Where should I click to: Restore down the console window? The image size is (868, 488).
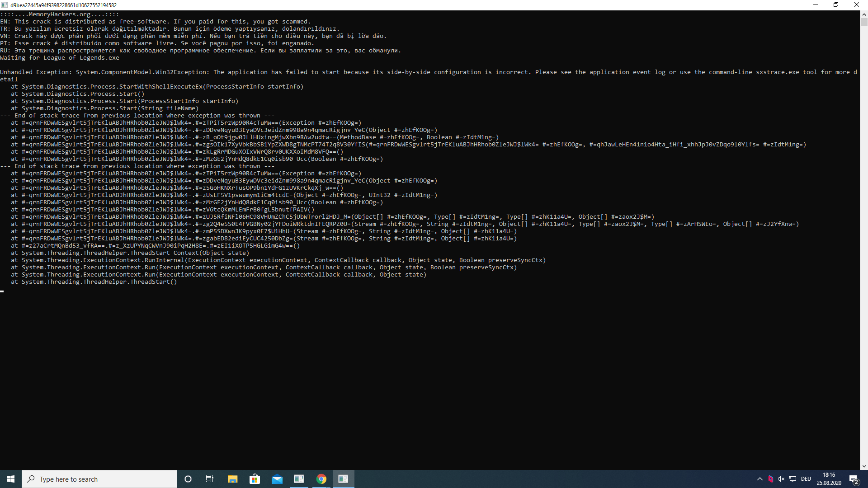pos(836,5)
